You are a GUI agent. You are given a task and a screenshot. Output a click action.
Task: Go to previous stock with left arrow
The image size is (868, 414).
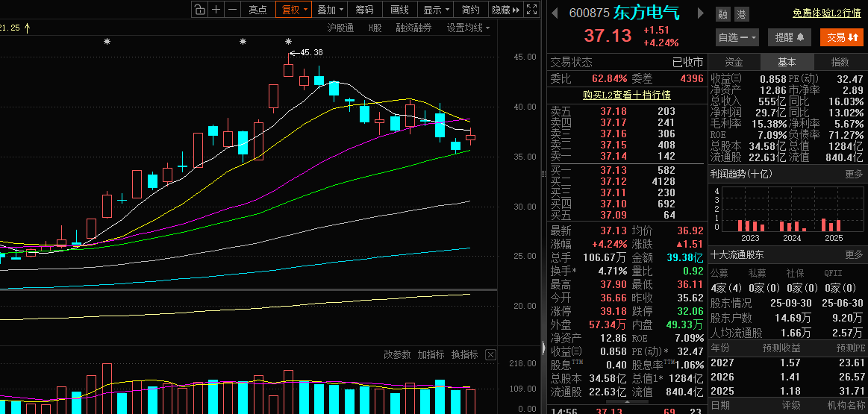click(x=554, y=13)
